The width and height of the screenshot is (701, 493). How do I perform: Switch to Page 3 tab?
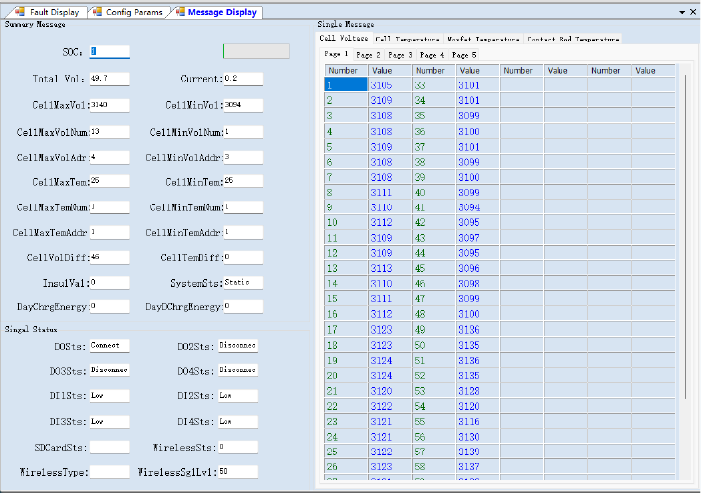click(400, 55)
